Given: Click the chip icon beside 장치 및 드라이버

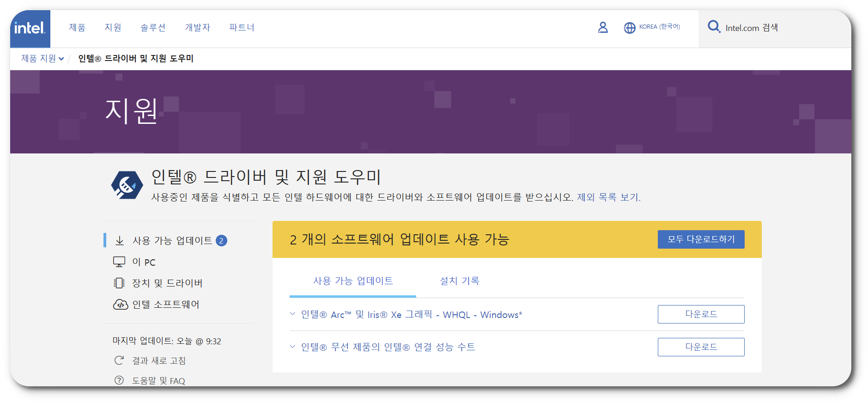Looking at the screenshot, I should (x=119, y=283).
